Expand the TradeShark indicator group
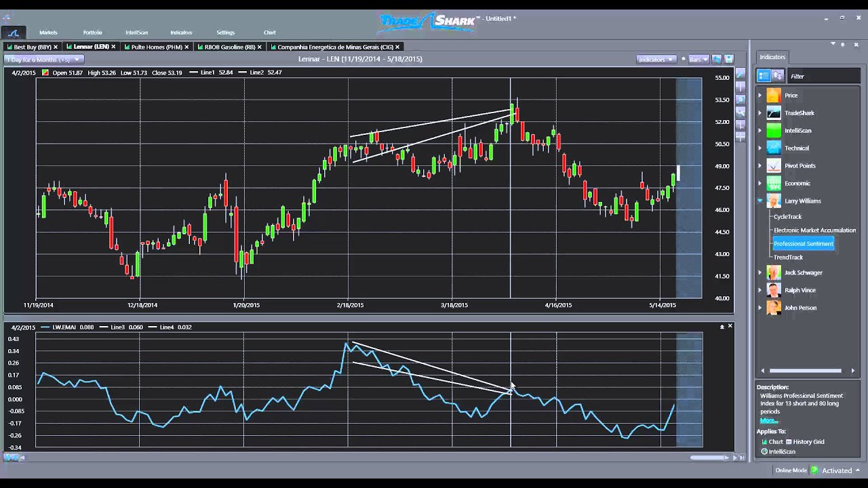 tap(759, 113)
